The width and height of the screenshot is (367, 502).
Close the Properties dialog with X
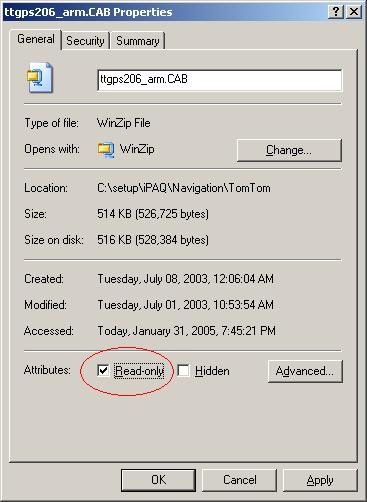[354, 12]
